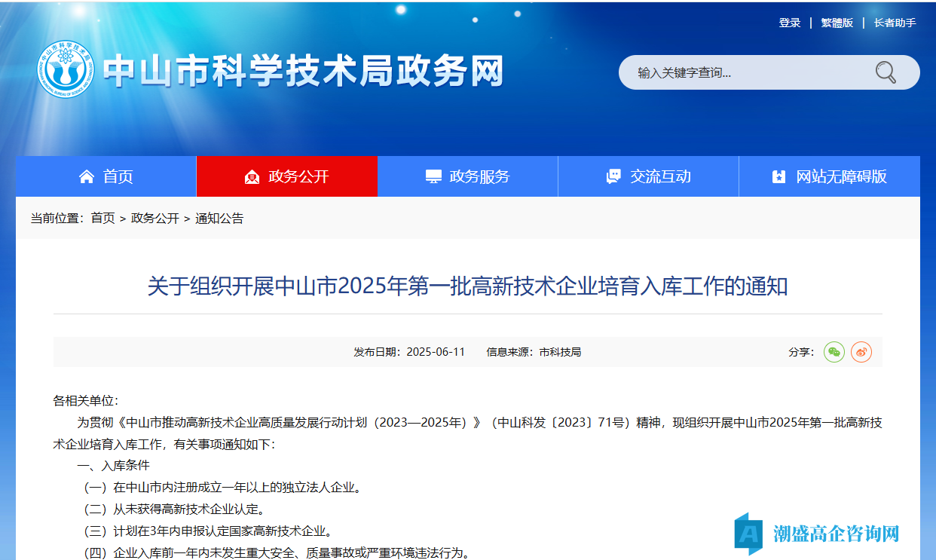Open 长者助手 mode
This screenshot has height=560, width=936.
tap(895, 23)
